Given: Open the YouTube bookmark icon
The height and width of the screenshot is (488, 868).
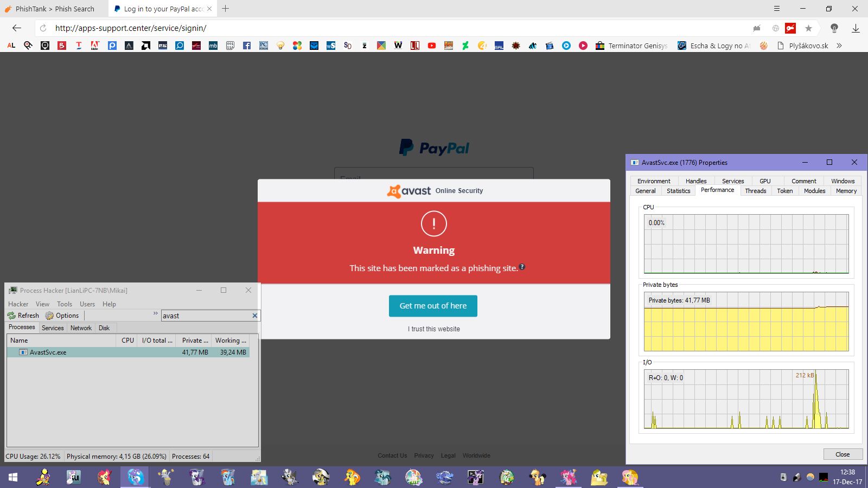Looking at the screenshot, I should (x=432, y=46).
